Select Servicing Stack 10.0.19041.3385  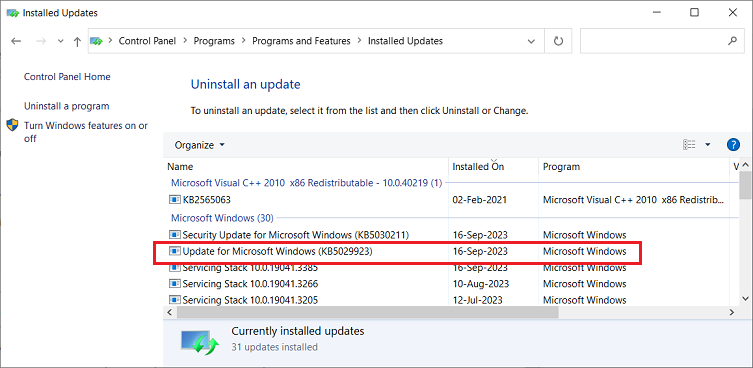[250, 268]
